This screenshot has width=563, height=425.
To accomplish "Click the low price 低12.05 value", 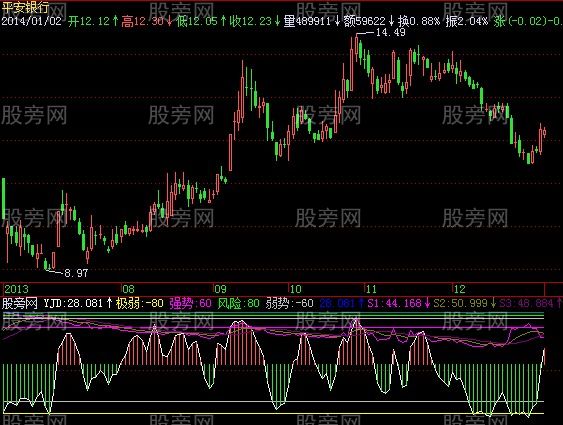I will (196, 21).
